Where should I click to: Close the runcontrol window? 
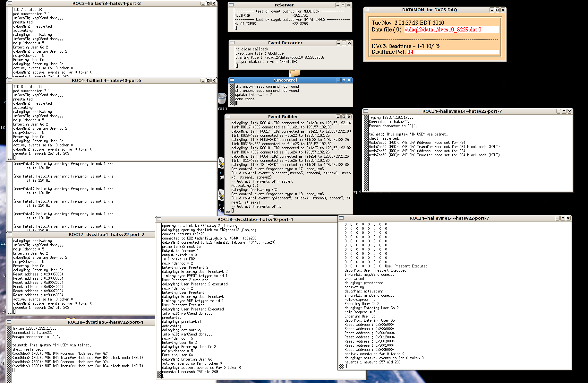tap(349, 80)
